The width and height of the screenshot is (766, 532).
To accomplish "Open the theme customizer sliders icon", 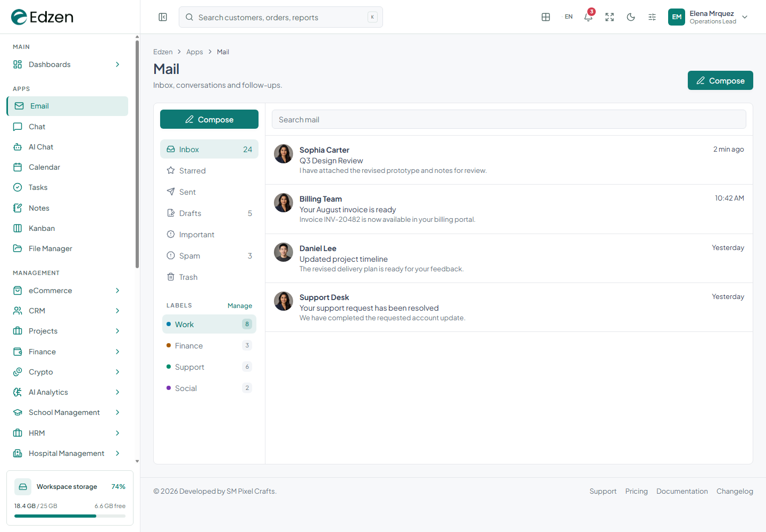I will click(x=652, y=17).
